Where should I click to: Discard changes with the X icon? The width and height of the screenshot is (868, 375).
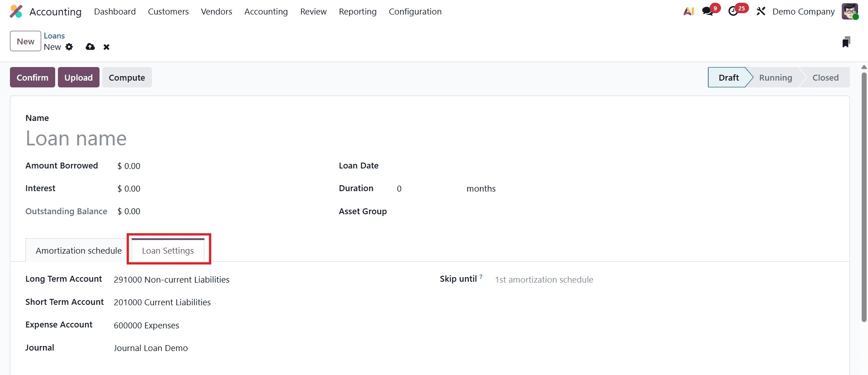pyautogui.click(x=106, y=47)
